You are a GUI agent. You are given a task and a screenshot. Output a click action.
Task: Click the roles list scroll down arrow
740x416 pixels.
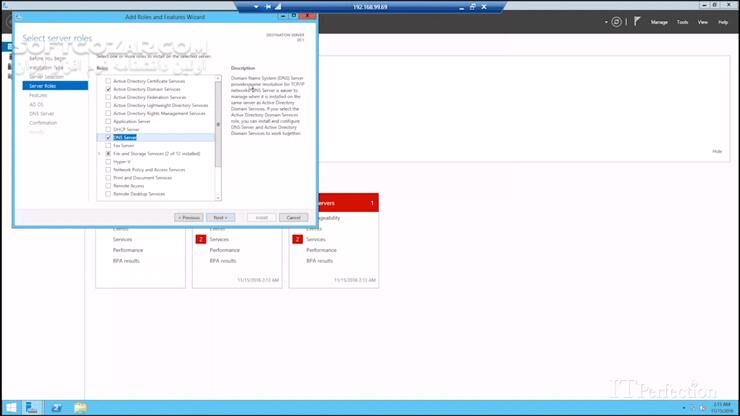pos(218,198)
